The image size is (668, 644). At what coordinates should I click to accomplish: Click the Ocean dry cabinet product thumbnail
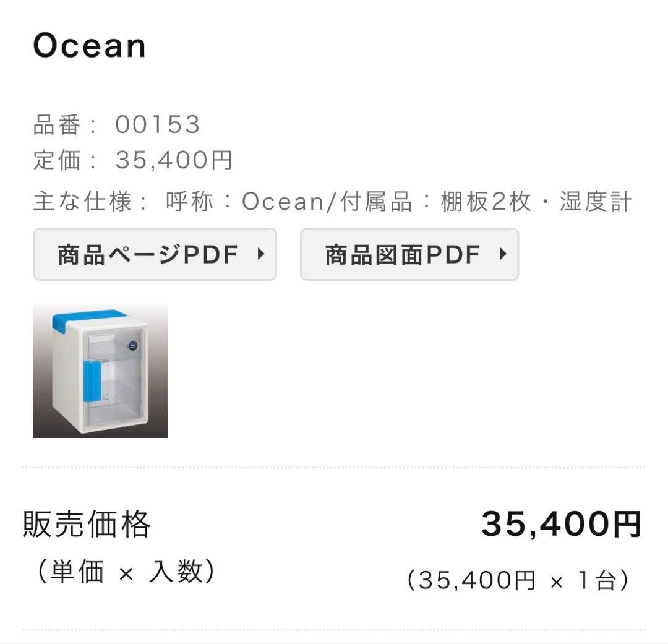click(x=100, y=371)
